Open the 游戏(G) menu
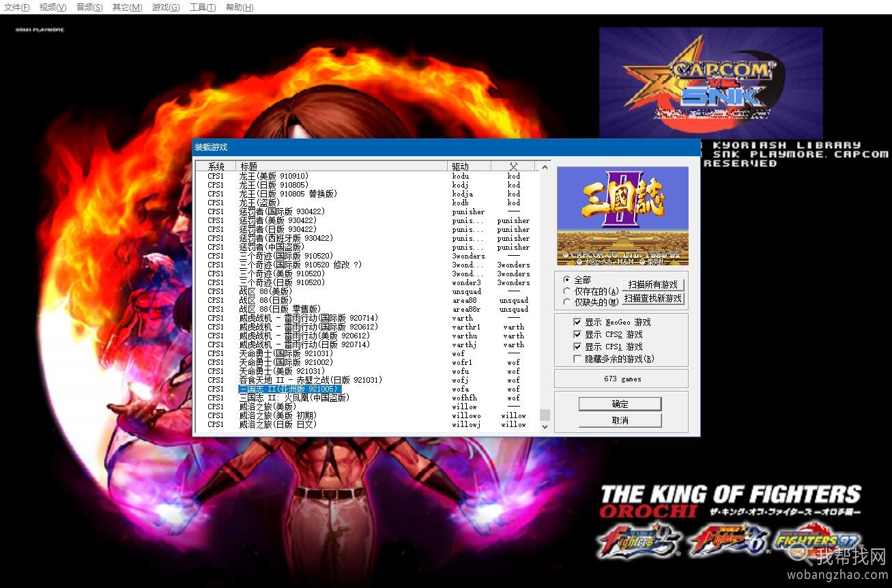892x588 pixels. click(x=166, y=7)
